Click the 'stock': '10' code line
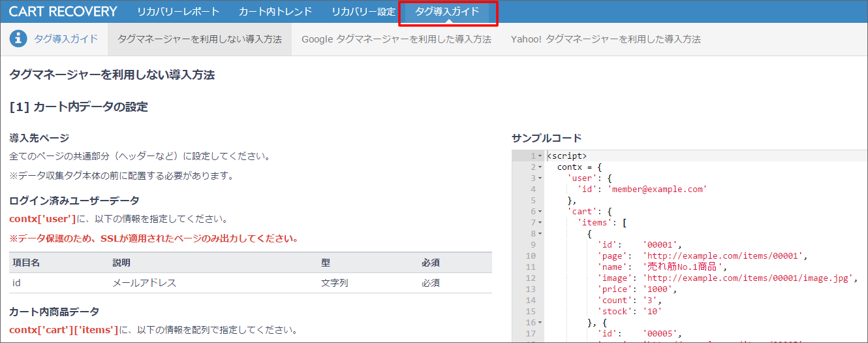This screenshot has height=343, width=868. [x=630, y=312]
